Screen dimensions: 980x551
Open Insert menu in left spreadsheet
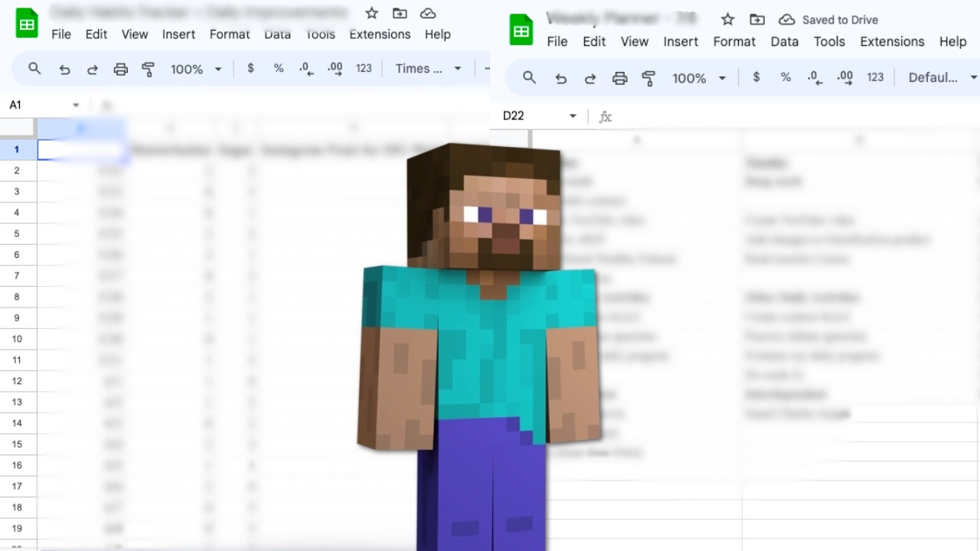(x=178, y=34)
